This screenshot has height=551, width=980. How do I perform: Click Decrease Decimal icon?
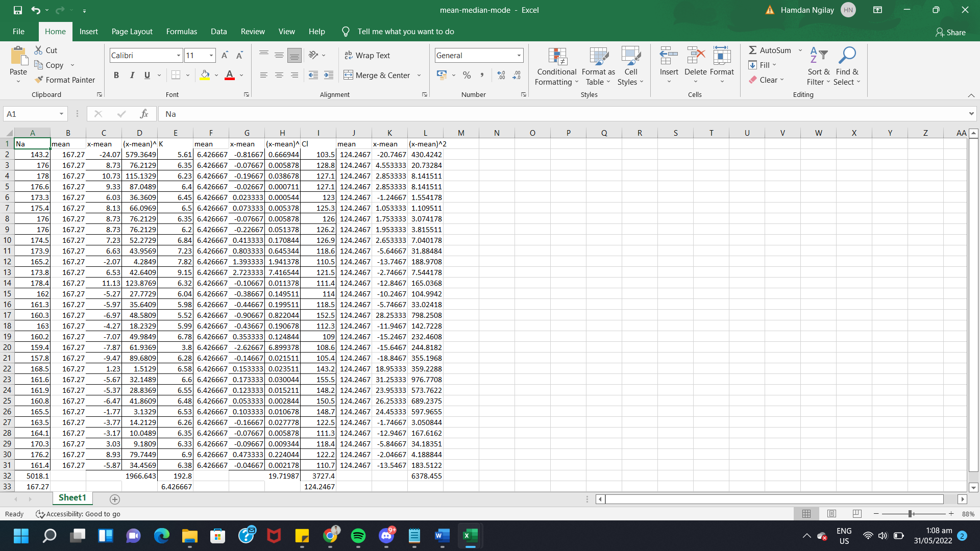517,75
